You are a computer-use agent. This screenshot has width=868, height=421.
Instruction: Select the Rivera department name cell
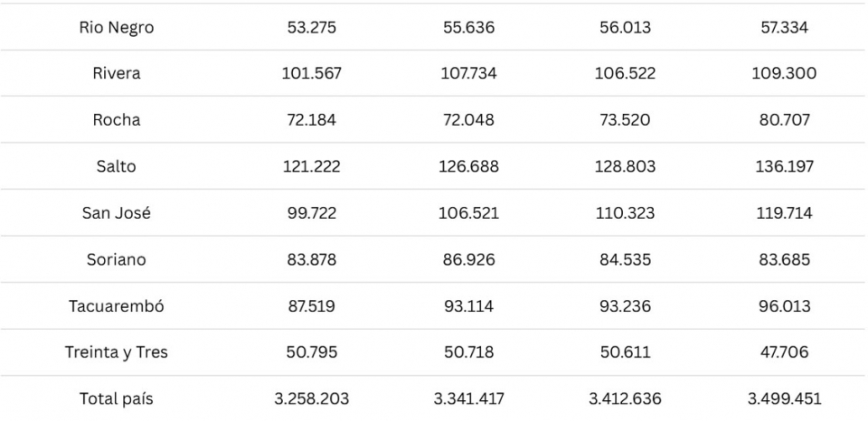pos(117,73)
